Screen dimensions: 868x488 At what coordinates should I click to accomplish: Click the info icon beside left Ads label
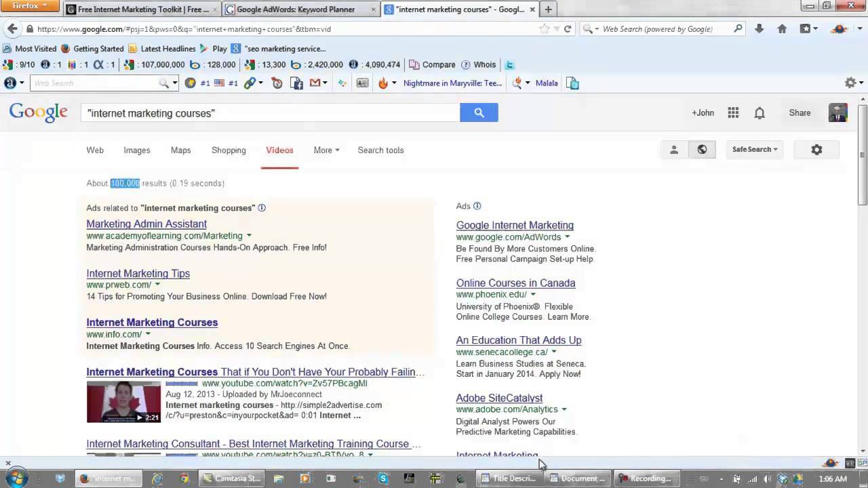coord(262,208)
